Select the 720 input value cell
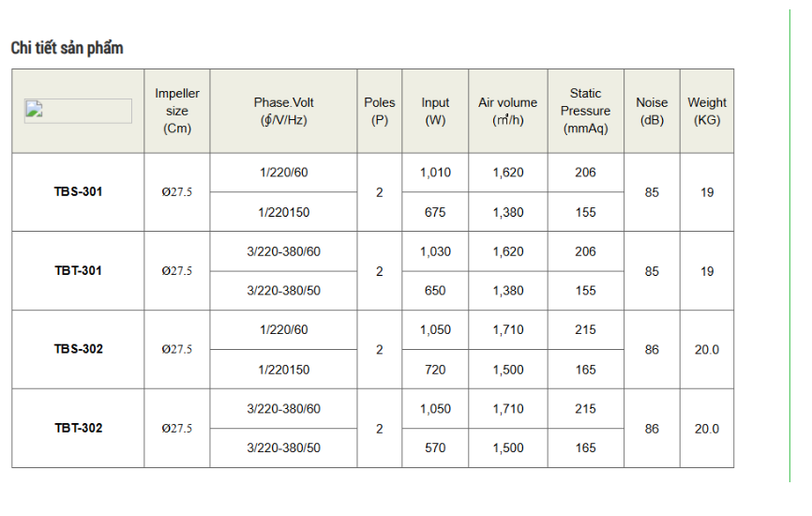Screen dimensions: 812x516 pos(435,370)
